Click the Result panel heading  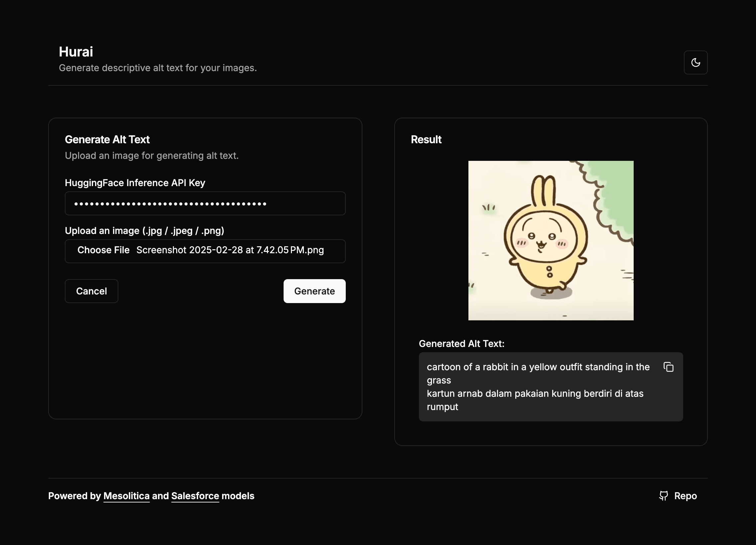point(426,140)
